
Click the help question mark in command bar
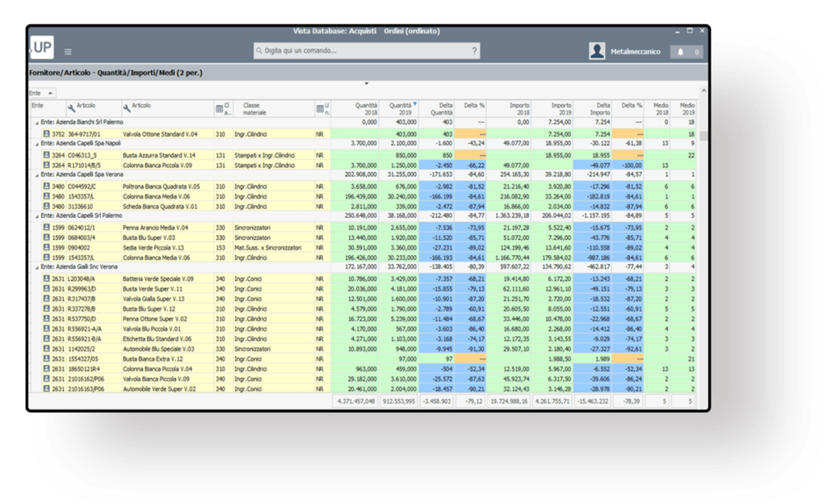click(474, 51)
